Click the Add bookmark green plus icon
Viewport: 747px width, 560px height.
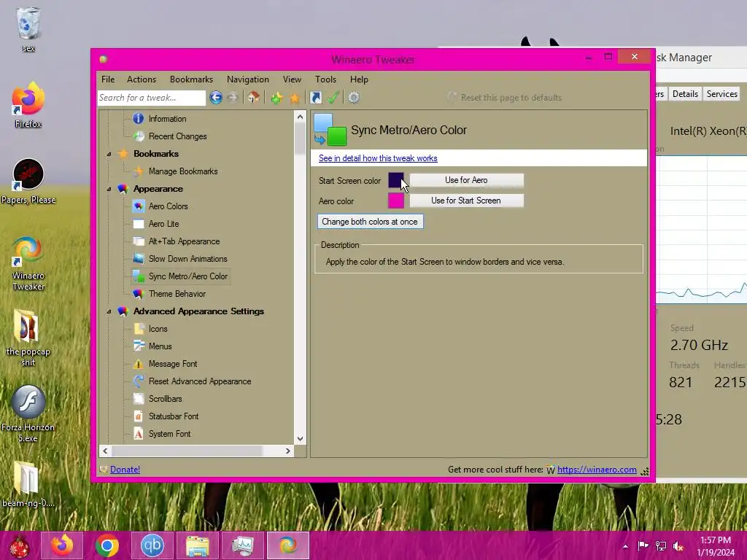(276, 98)
